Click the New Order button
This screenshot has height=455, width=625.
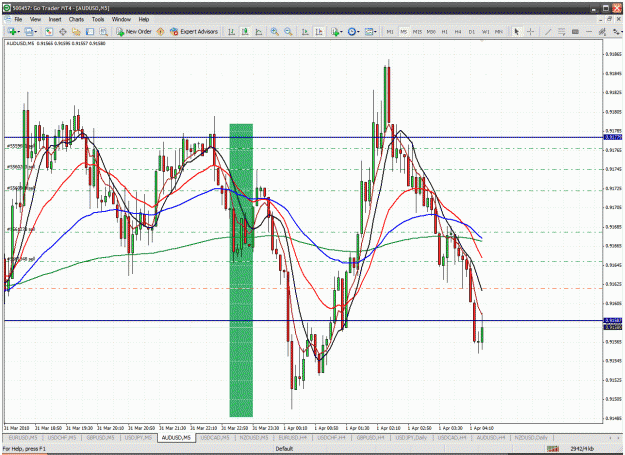(x=134, y=31)
